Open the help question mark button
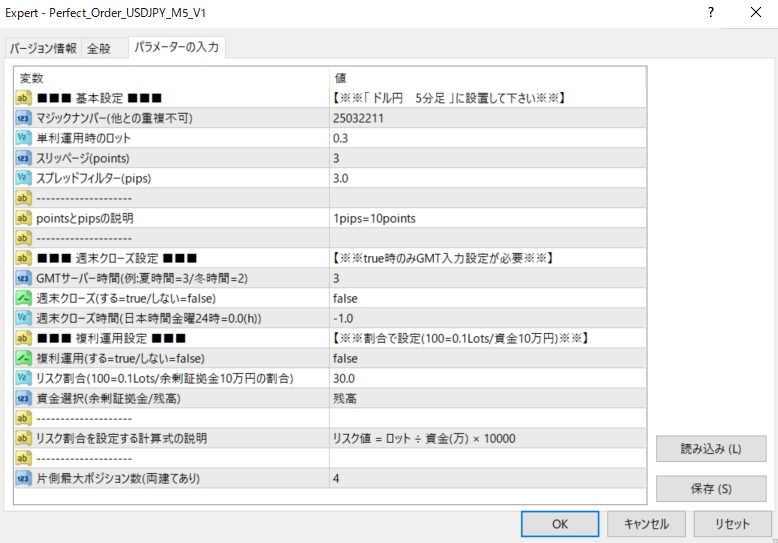The width and height of the screenshot is (778, 543). click(x=711, y=12)
